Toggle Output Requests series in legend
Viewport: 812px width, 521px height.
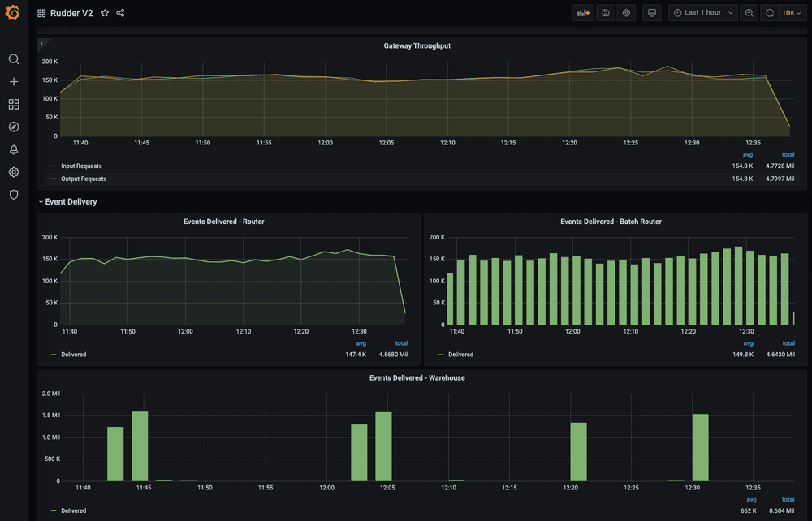pos(83,179)
